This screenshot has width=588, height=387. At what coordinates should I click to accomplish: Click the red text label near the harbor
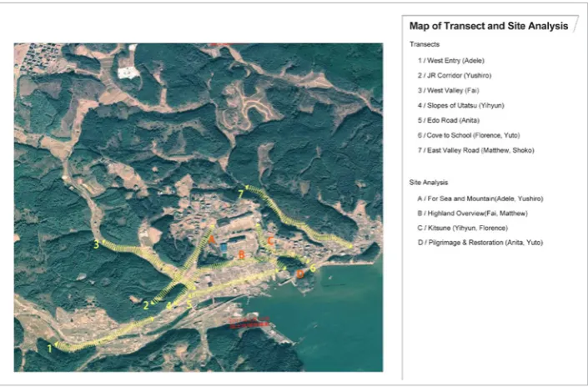click(249, 323)
